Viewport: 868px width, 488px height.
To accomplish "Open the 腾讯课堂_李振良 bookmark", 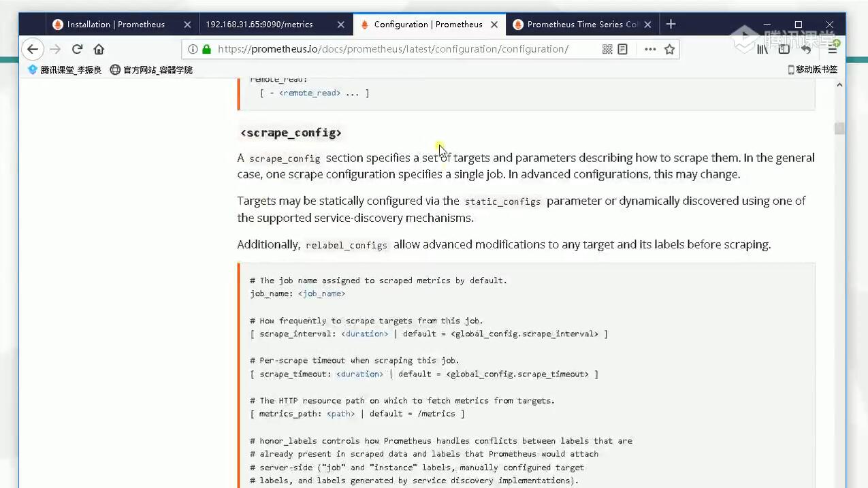I will point(65,69).
